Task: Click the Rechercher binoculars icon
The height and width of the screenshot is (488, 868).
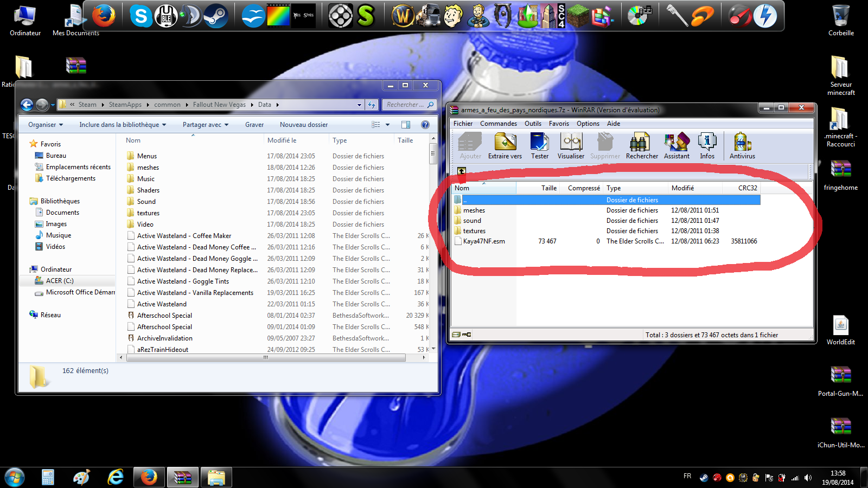Action: click(642, 146)
